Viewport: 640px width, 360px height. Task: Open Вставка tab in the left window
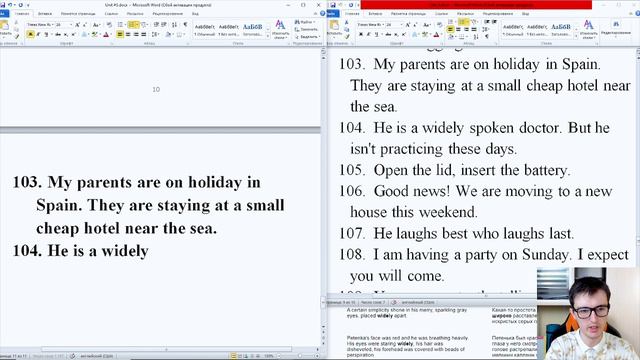tap(45, 13)
